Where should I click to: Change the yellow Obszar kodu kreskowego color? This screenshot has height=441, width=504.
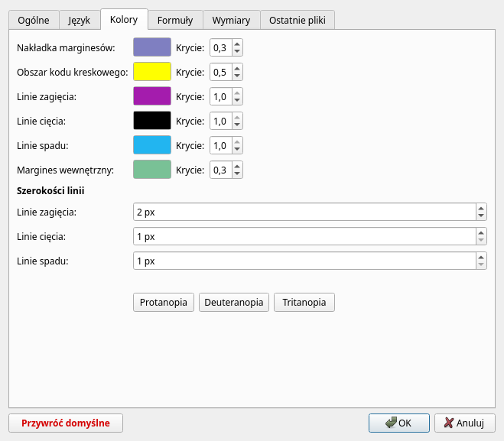(x=152, y=73)
